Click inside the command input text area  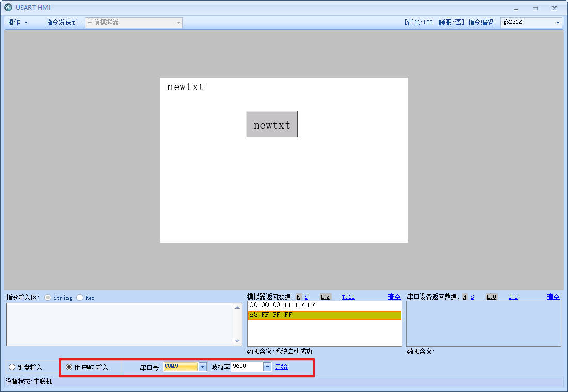point(119,324)
